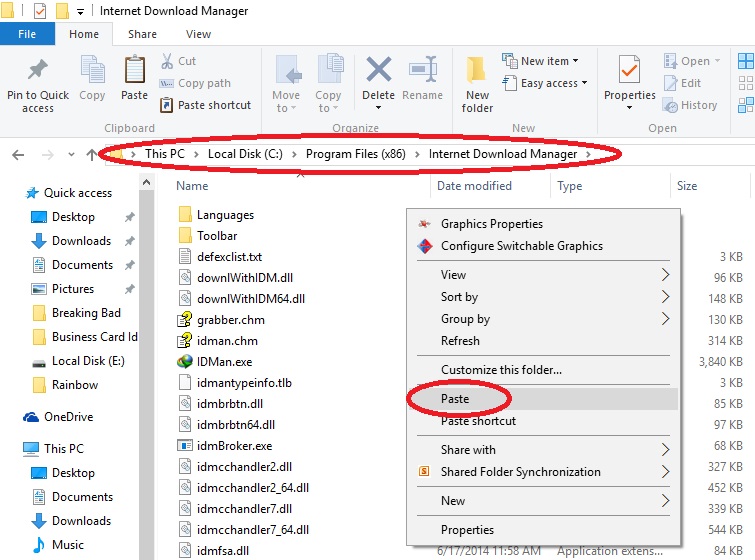Click the Paste clipboard icon in the ribbon
This screenshot has height=560, width=755.
tap(134, 70)
